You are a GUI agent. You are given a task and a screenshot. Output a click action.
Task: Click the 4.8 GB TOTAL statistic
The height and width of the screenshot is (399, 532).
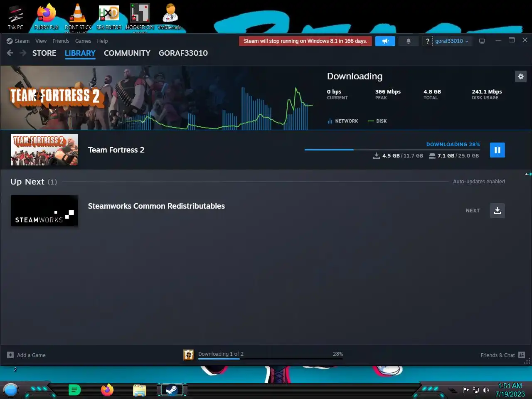(432, 94)
